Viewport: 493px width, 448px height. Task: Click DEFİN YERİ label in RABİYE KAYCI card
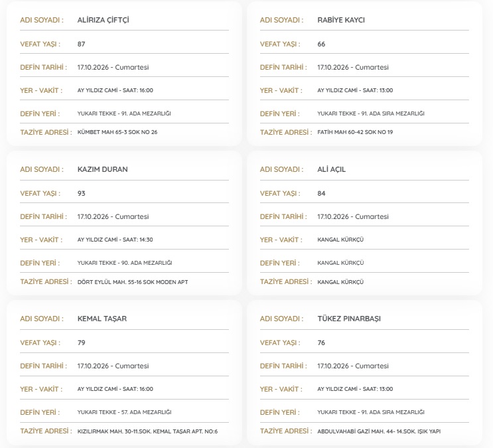(x=280, y=114)
